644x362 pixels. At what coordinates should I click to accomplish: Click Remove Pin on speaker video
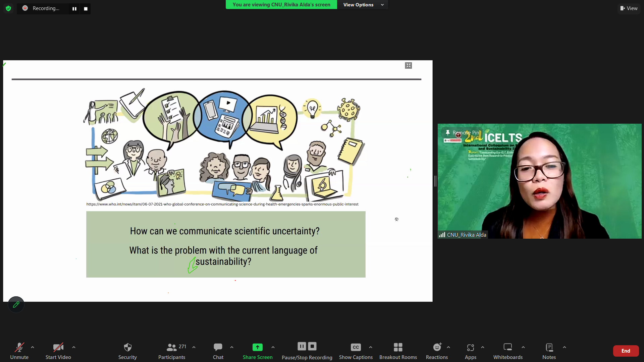click(x=462, y=133)
